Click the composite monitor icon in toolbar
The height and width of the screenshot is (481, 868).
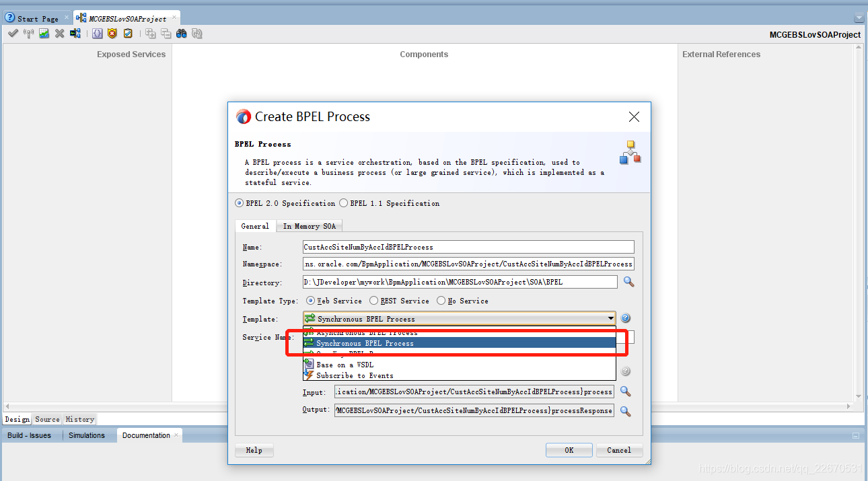(75, 34)
